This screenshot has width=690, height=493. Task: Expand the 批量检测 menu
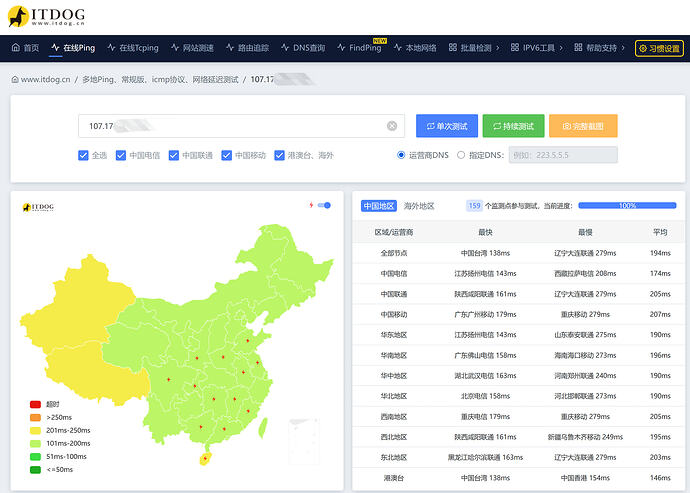click(474, 48)
